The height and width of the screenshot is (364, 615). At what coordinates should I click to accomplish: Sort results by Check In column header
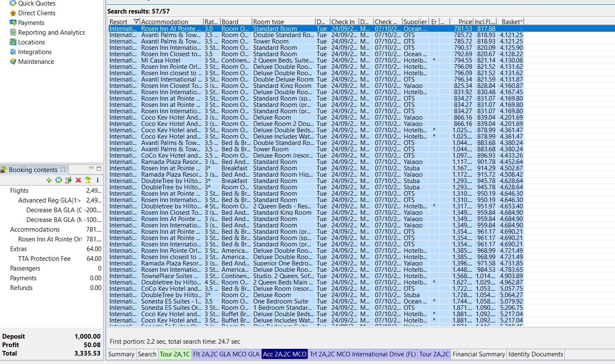[344, 22]
